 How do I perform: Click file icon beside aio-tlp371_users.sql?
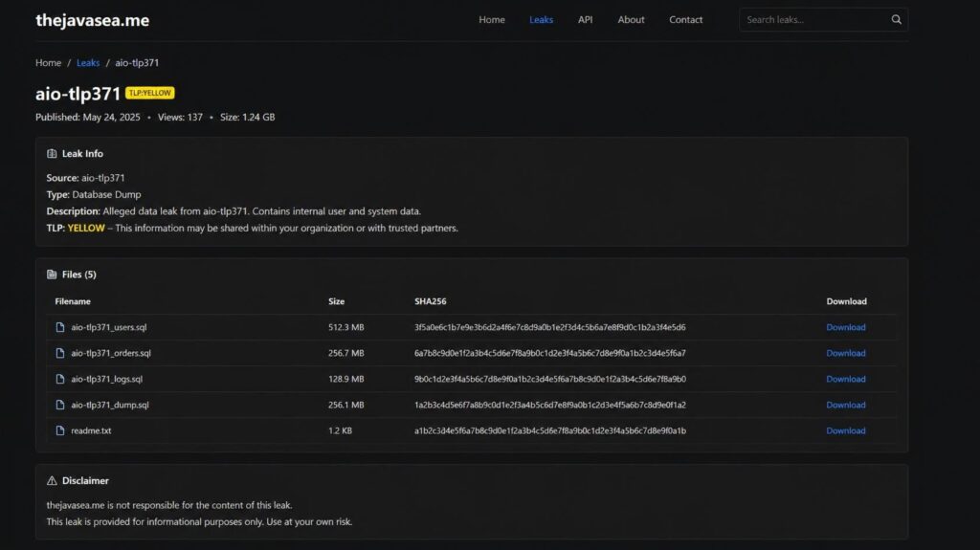tap(60, 327)
